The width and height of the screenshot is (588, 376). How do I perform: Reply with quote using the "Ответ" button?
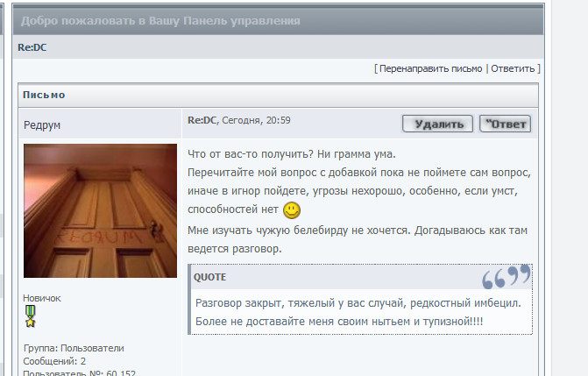point(505,124)
